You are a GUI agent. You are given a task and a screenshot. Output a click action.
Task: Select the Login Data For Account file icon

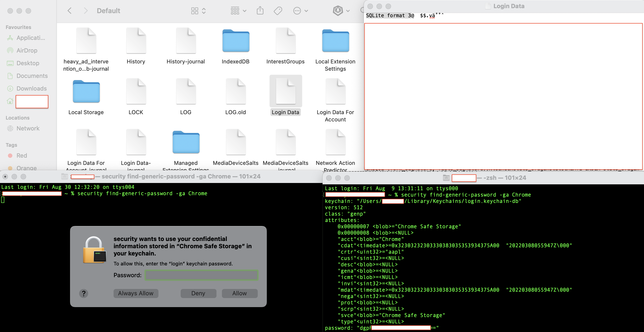(x=335, y=91)
